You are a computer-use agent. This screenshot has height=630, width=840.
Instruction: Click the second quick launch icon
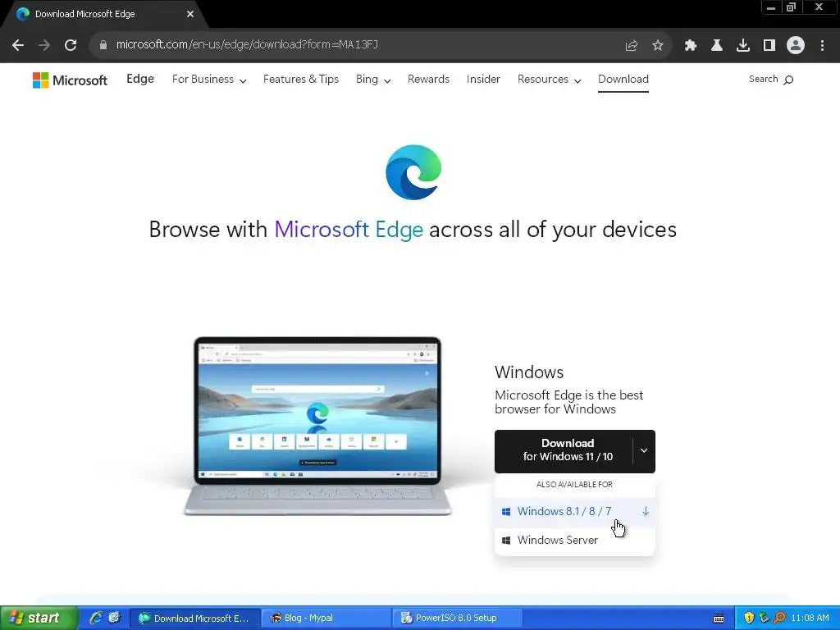pos(114,618)
